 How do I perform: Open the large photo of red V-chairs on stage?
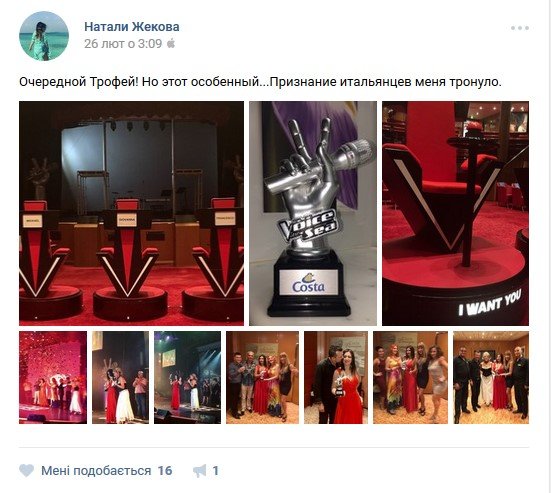[131, 213]
